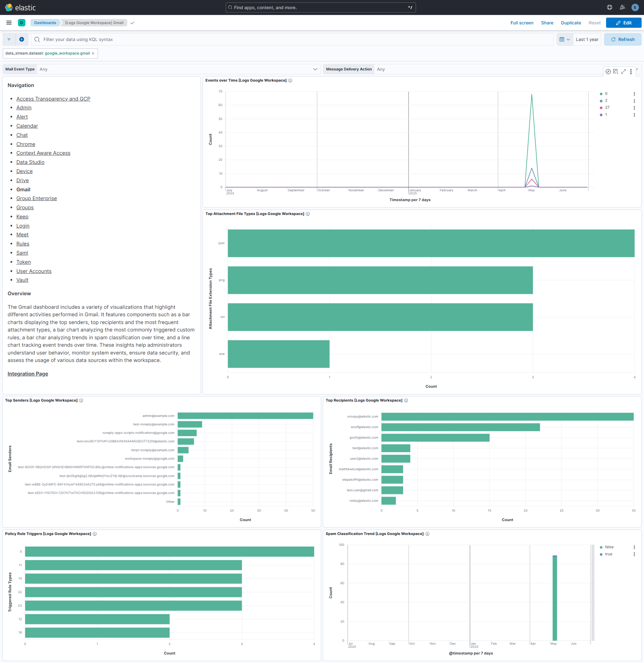The height and width of the screenshot is (663, 644).
Task: Open the Integration Page link
Action: [x=28, y=373]
